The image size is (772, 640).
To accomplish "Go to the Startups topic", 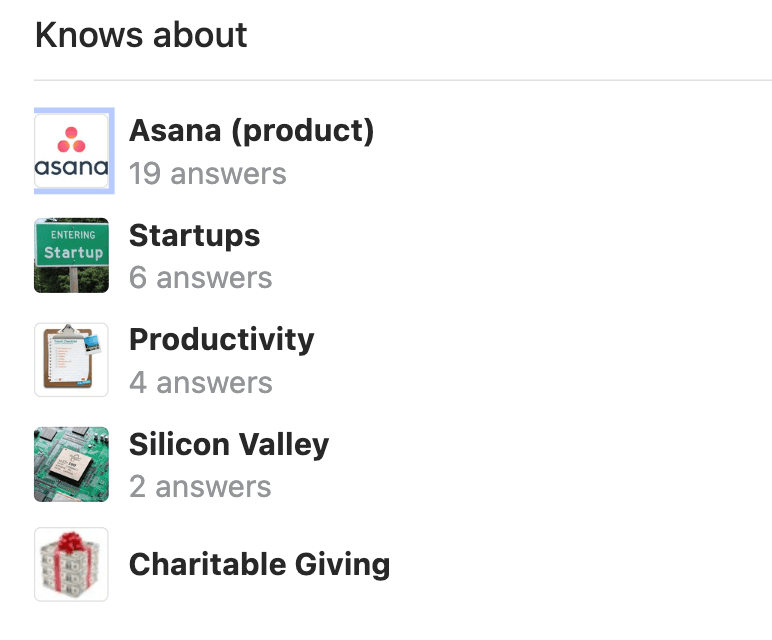I will coord(194,236).
